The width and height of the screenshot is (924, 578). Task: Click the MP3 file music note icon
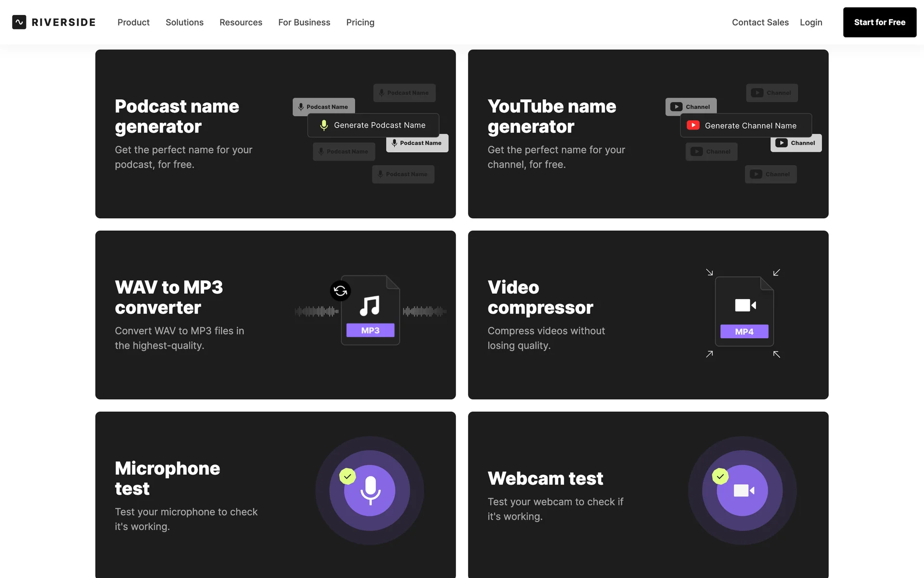pyautogui.click(x=370, y=306)
